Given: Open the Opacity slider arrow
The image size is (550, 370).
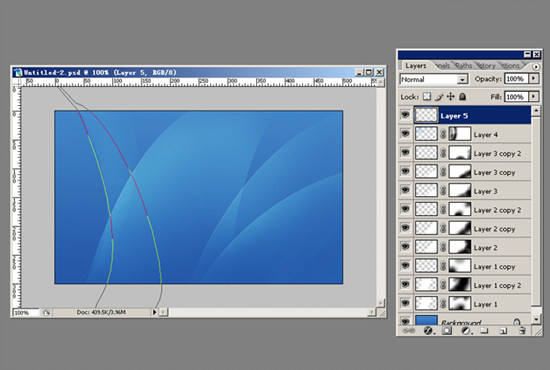Looking at the screenshot, I should [534, 79].
